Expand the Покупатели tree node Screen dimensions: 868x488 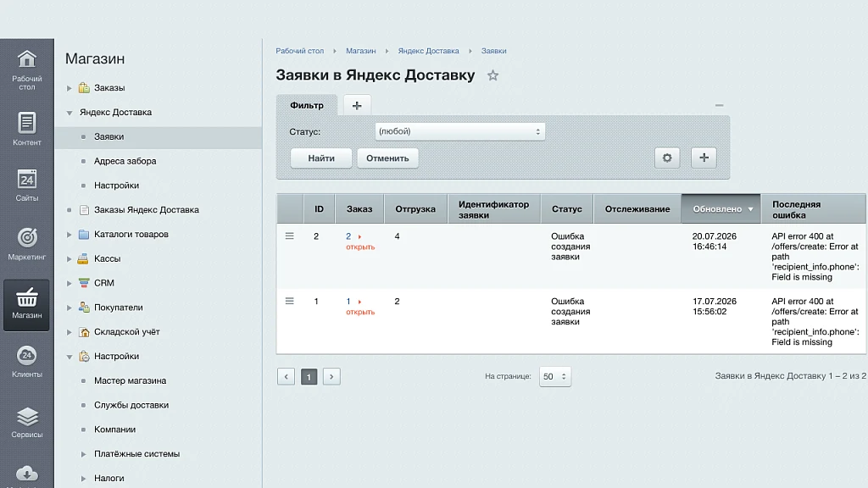point(70,308)
